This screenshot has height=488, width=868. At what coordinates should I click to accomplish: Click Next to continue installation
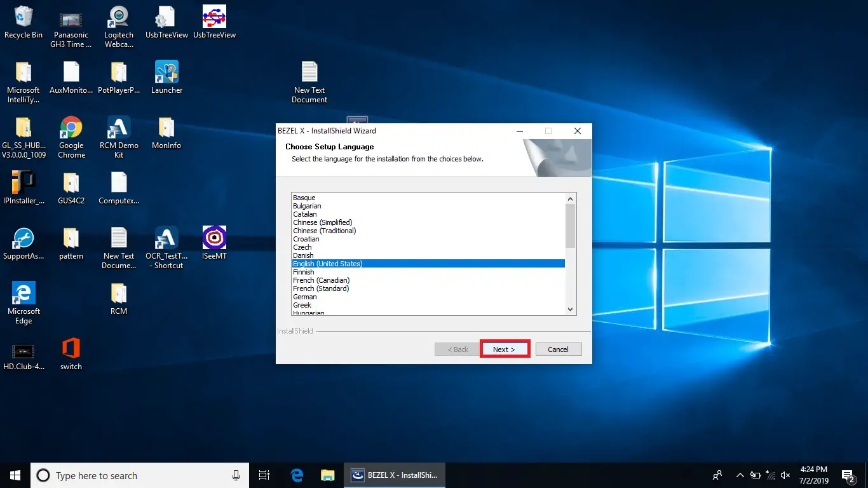pyautogui.click(x=505, y=349)
